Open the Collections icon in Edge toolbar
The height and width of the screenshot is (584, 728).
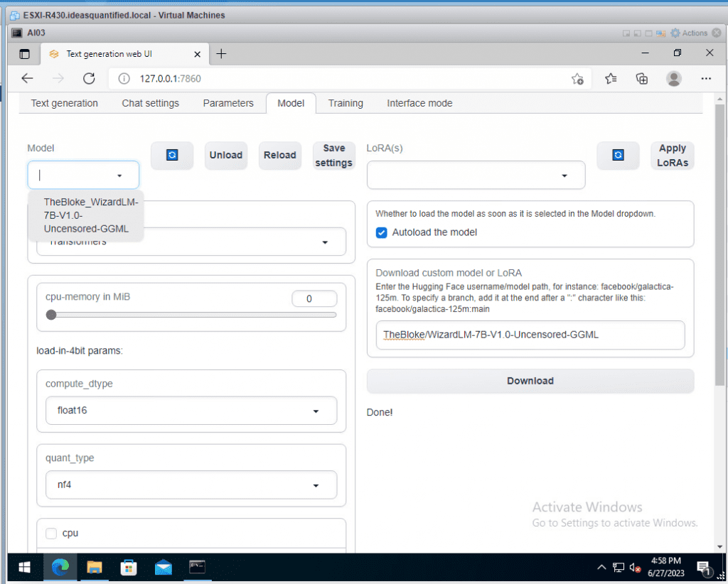(642, 79)
